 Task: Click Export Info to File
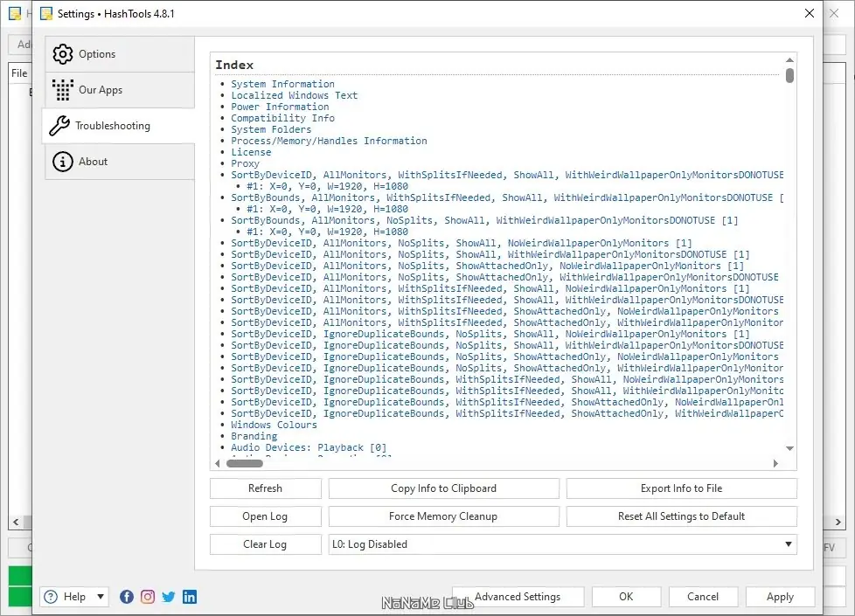(682, 488)
